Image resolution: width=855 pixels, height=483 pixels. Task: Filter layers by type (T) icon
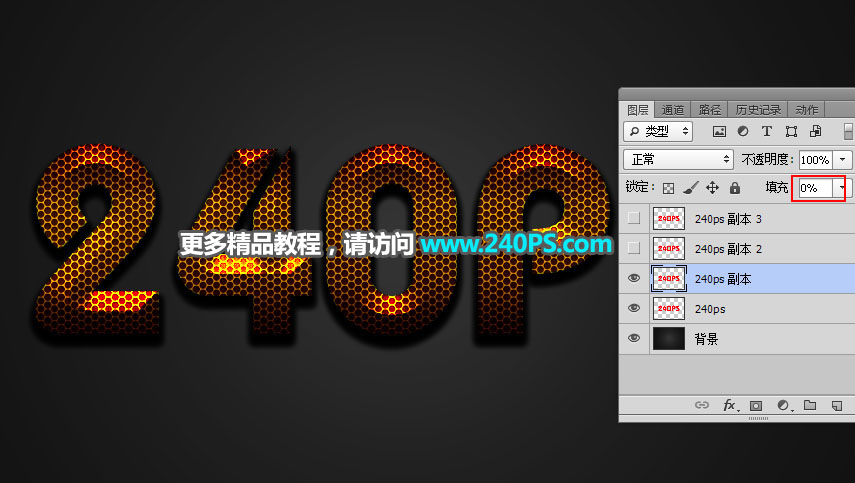coord(767,131)
